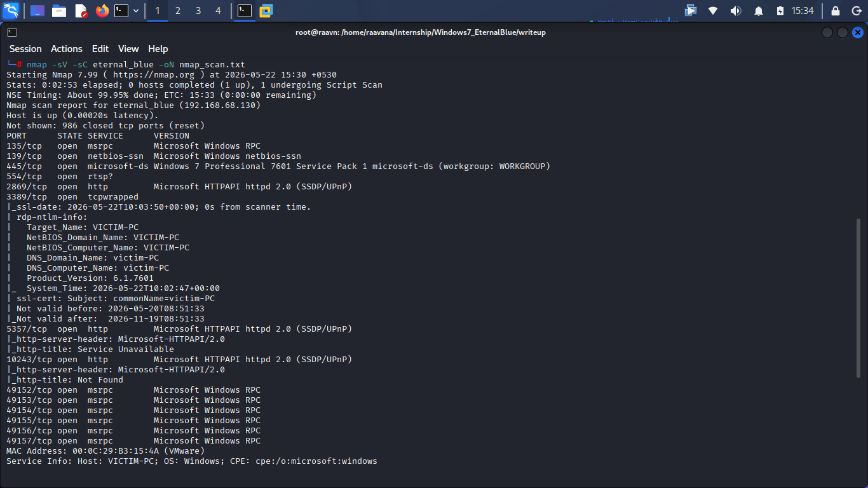Image resolution: width=868 pixels, height=488 pixels.
Task: Click the 135/tcp msrpc row
Action: tap(133, 146)
